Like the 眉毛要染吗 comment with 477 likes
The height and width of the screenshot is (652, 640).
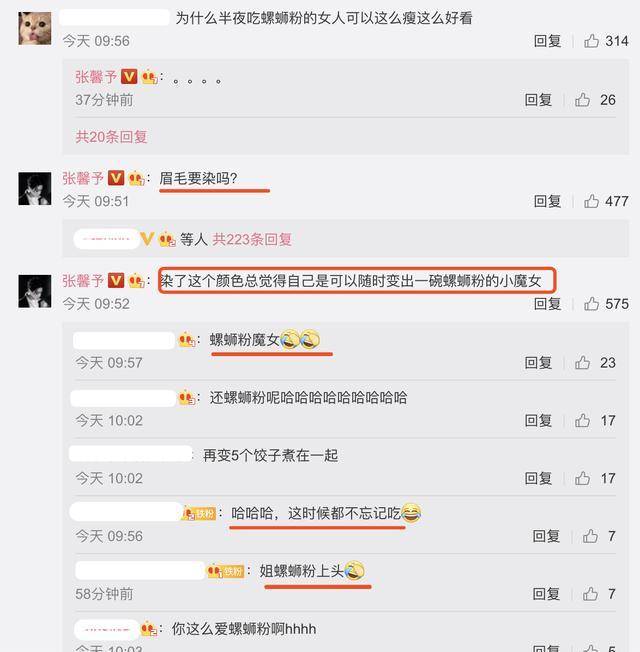click(591, 201)
